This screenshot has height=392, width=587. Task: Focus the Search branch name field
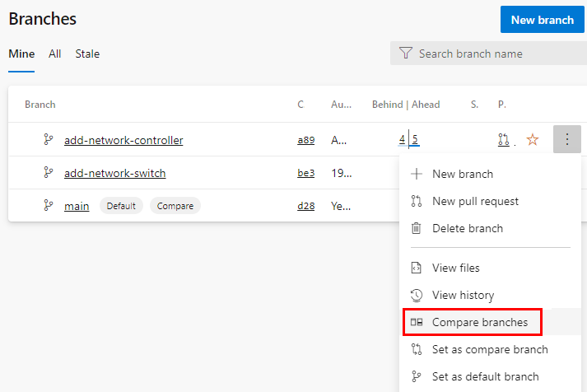(x=488, y=54)
